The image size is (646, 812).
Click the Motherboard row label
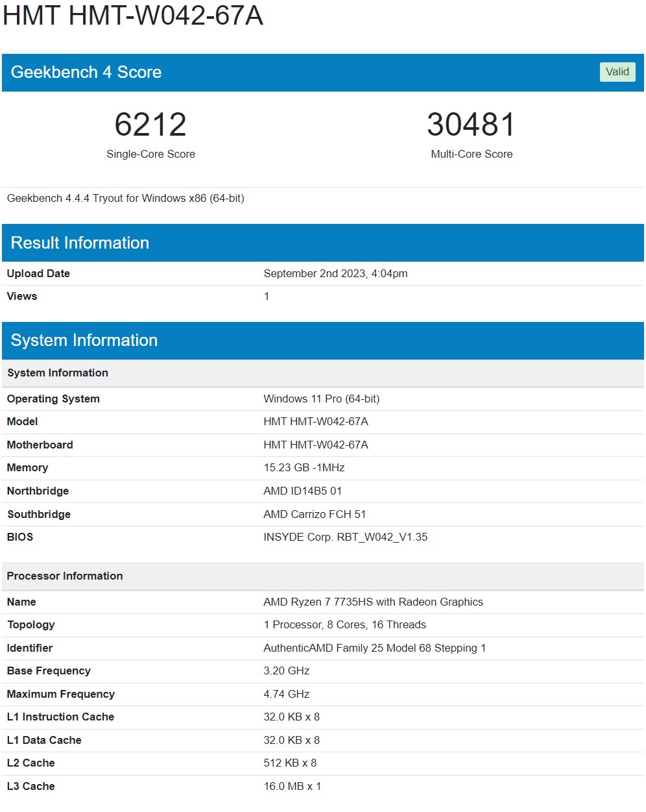pos(40,445)
